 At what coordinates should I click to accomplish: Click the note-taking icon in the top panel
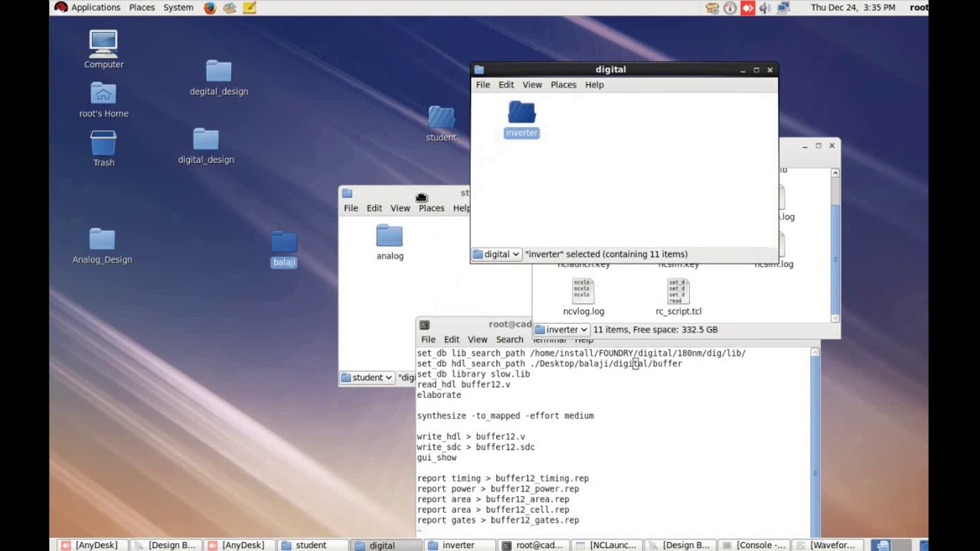click(x=249, y=8)
